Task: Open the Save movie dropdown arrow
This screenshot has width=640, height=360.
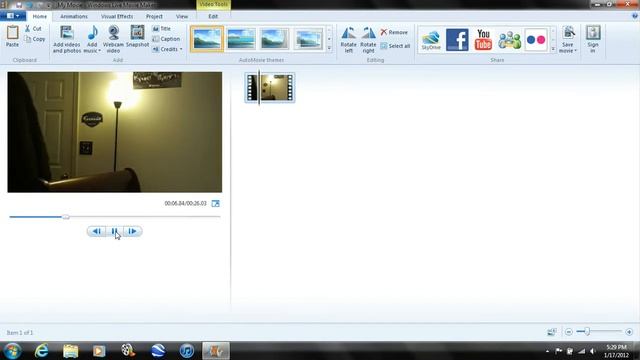Action: 576,51
